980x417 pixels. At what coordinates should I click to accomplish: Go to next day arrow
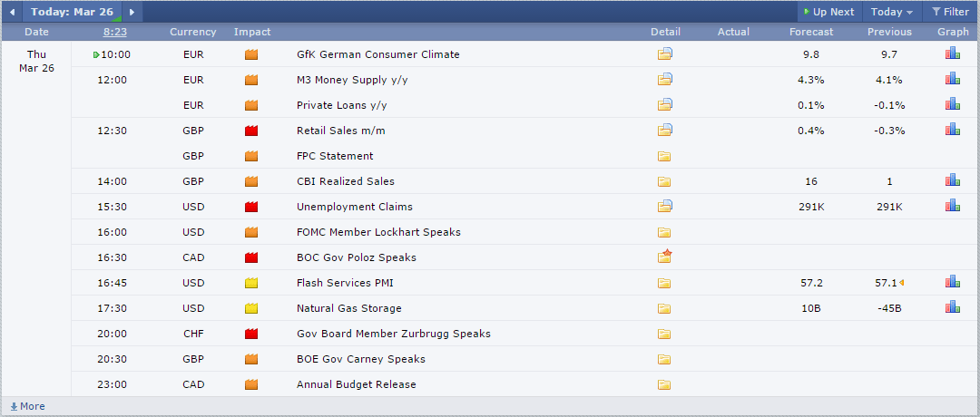pos(132,12)
